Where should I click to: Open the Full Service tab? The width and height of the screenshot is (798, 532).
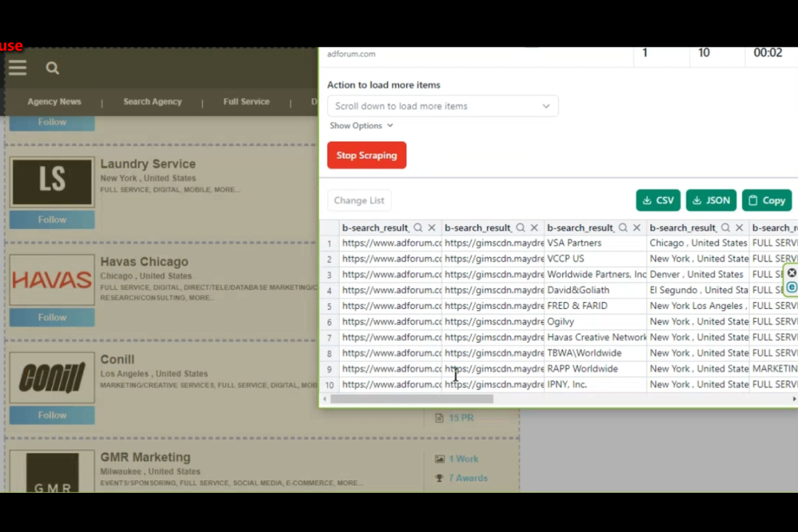click(x=246, y=102)
